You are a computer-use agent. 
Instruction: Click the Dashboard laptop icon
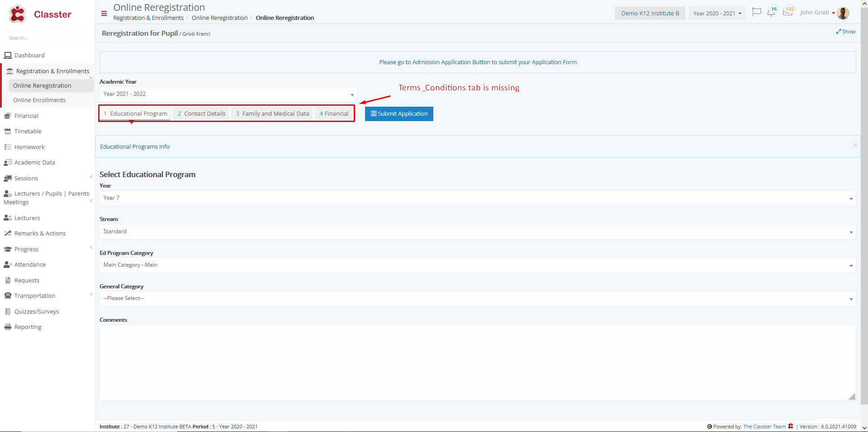point(8,55)
